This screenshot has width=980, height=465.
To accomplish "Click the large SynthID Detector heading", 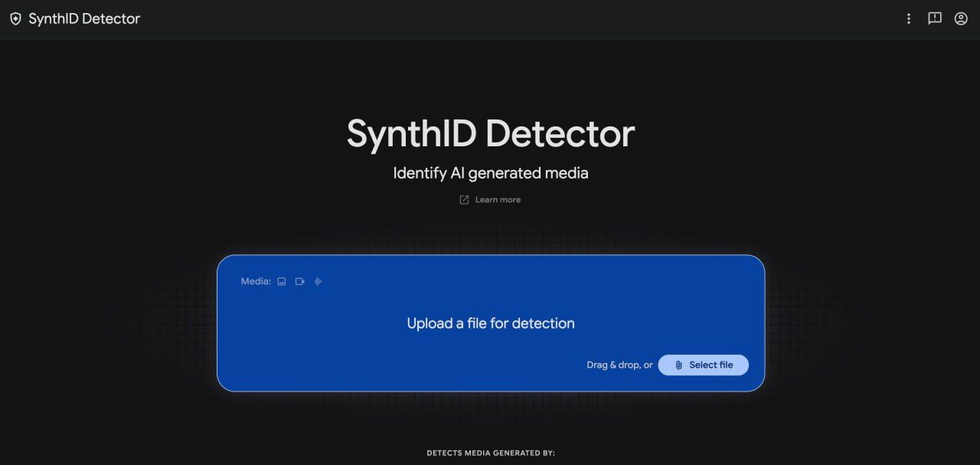I will pyautogui.click(x=491, y=133).
